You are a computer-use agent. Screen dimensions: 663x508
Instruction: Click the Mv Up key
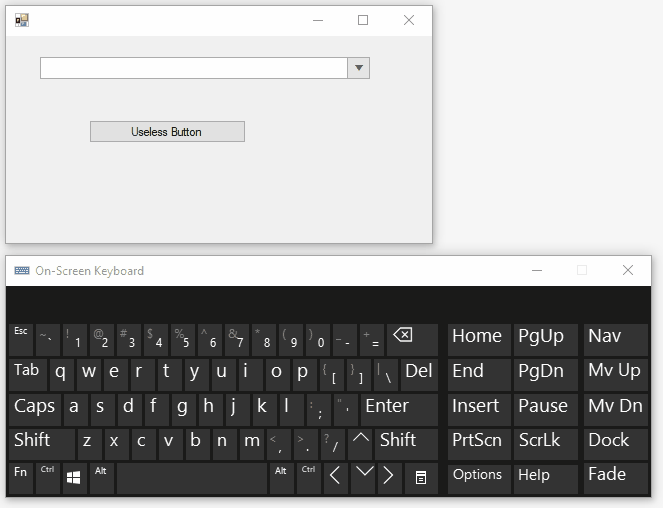tap(616, 375)
